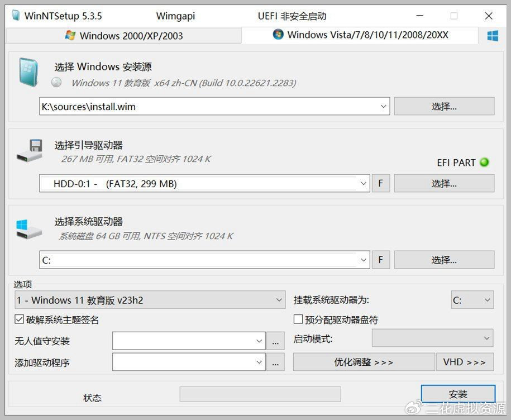
Task: Click the Windows installation source box icon
Action: tap(28, 73)
